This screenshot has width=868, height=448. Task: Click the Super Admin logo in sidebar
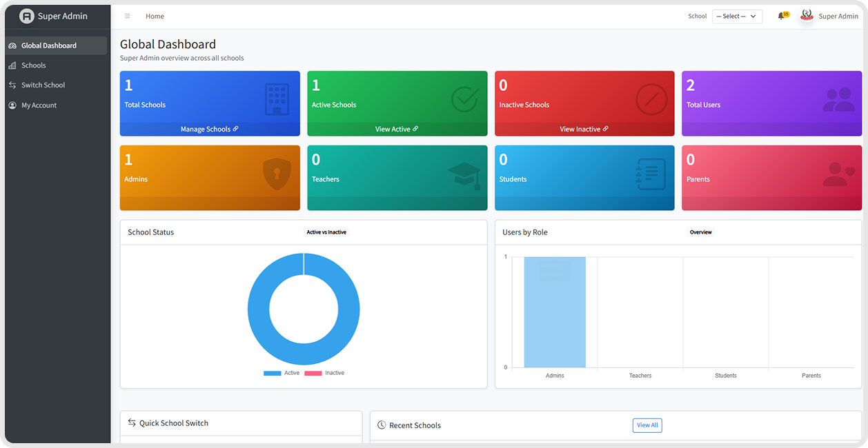coord(27,16)
